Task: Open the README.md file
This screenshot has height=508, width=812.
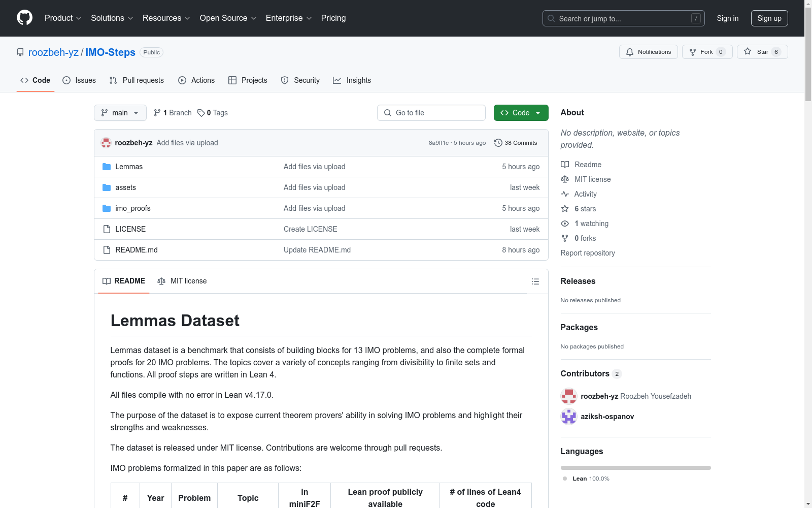Action: pyautogui.click(x=137, y=250)
